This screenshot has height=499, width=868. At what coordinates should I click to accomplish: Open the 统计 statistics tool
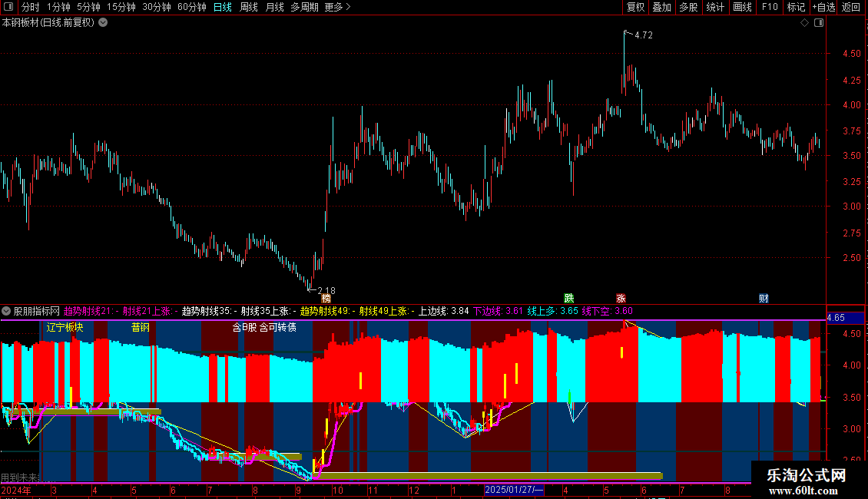(x=715, y=7)
